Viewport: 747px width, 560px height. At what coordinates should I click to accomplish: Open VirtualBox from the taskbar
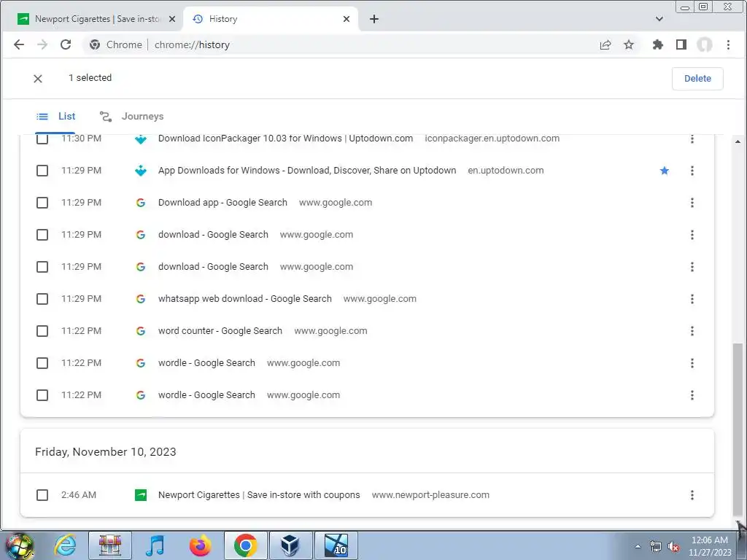pos(290,545)
